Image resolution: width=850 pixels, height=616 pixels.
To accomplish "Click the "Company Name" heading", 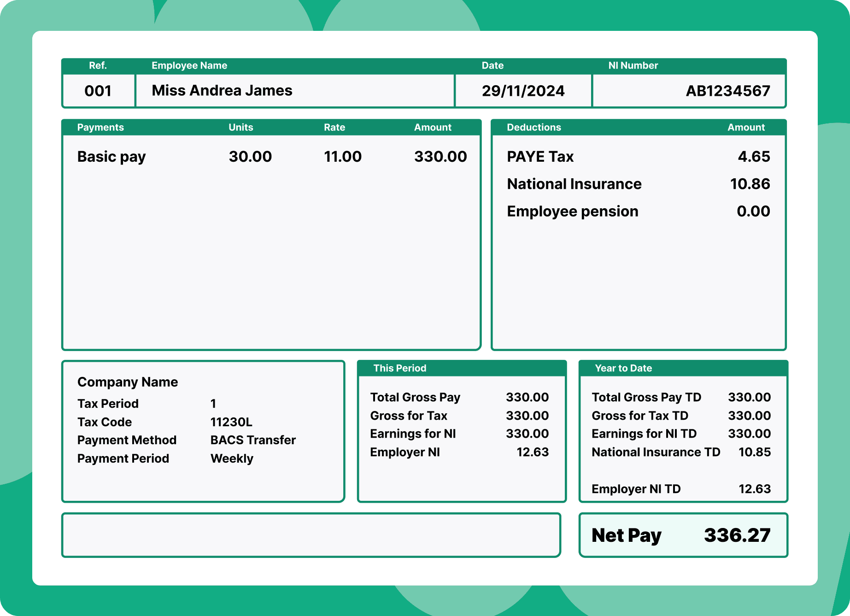I will coord(128,382).
